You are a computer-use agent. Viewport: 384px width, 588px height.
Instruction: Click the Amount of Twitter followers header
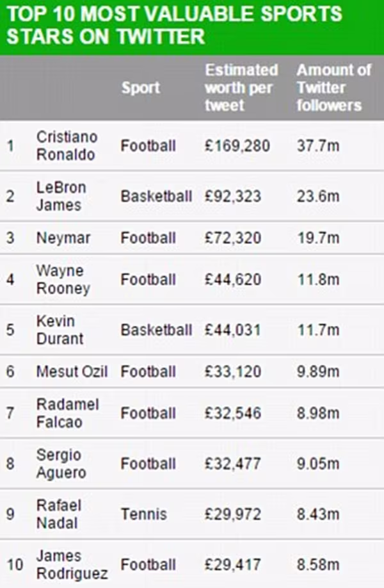[x=333, y=88]
